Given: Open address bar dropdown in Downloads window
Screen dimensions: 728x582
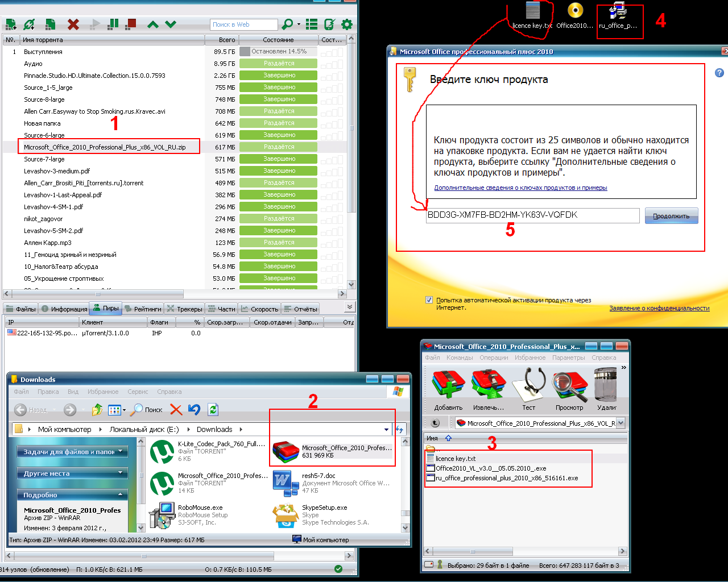Looking at the screenshot, I should pyautogui.click(x=387, y=430).
